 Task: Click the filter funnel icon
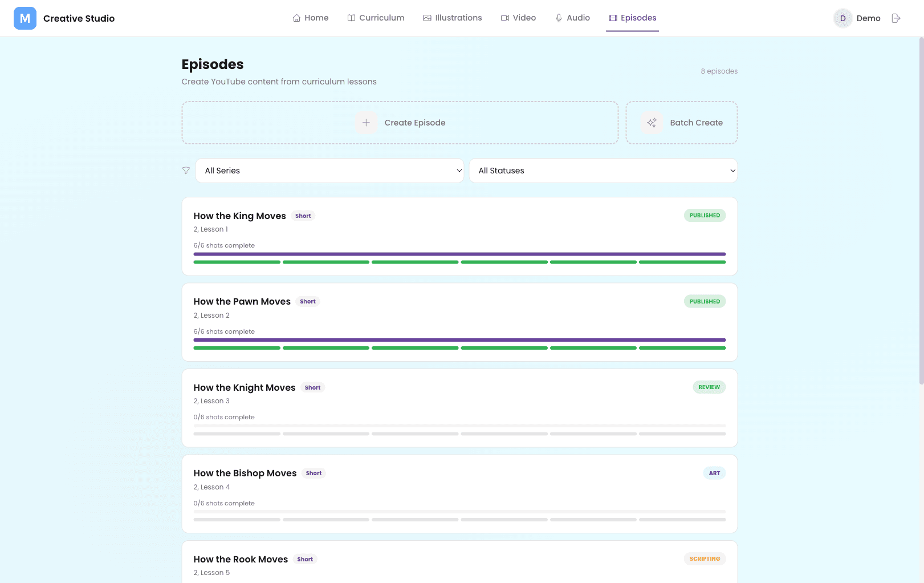click(186, 170)
